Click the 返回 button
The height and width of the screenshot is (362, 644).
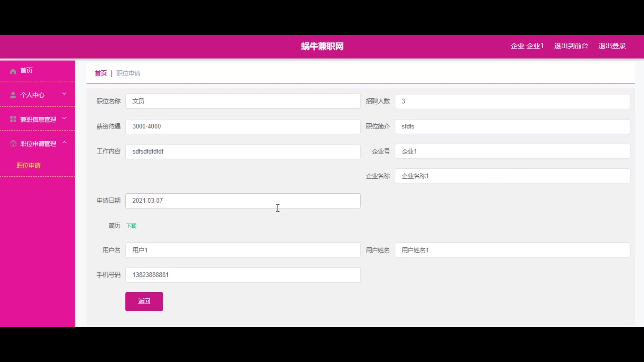coord(144,301)
